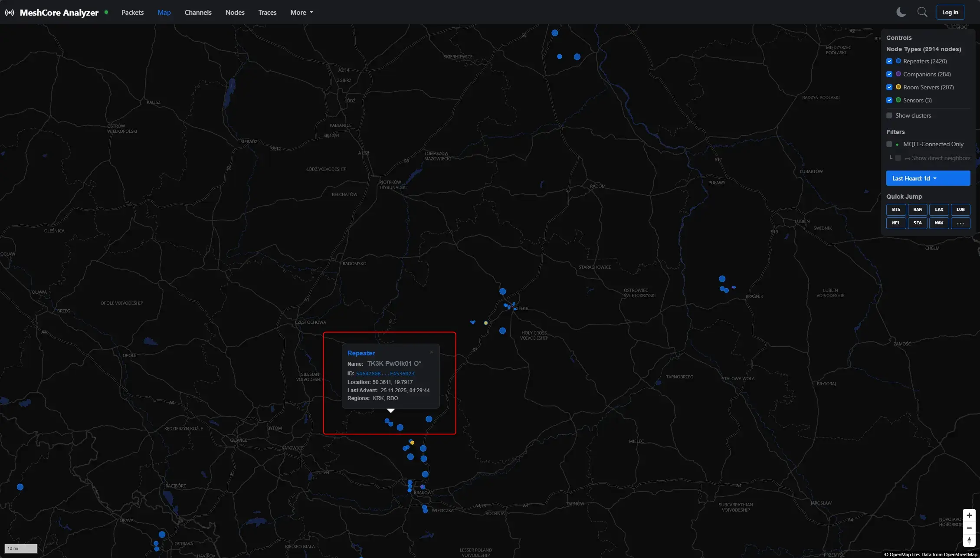Jump to the WAW quick location
Image resolution: width=980 pixels, height=558 pixels.
coord(939,223)
